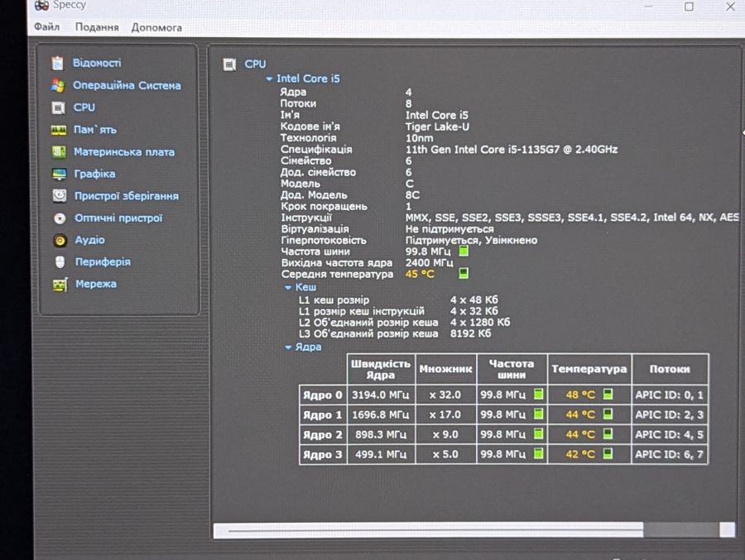Open Мережа section
The image size is (745, 560).
(96, 284)
